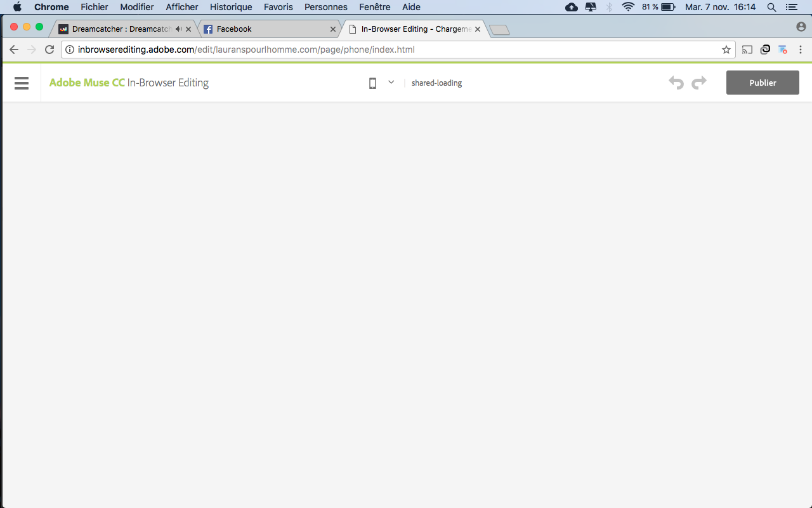Close the Dreamcatcher tab
Image resolution: width=812 pixels, height=508 pixels.
click(188, 29)
